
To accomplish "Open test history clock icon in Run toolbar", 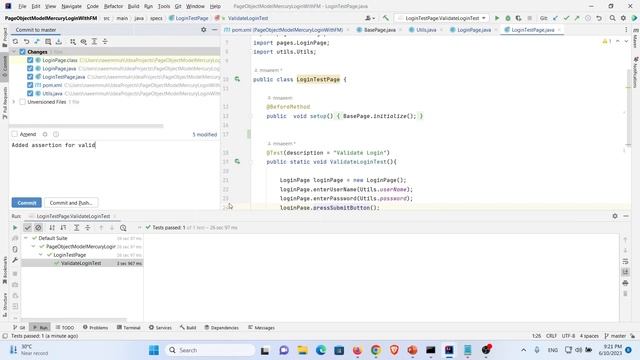I will point(123,228).
